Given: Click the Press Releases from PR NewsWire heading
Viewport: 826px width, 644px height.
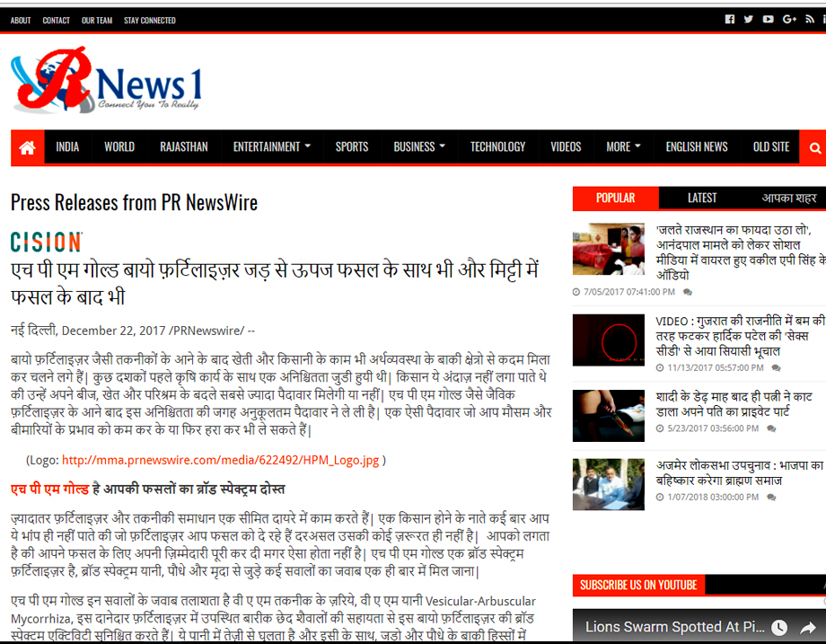Looking at the screenshot, I should [135, 203].
